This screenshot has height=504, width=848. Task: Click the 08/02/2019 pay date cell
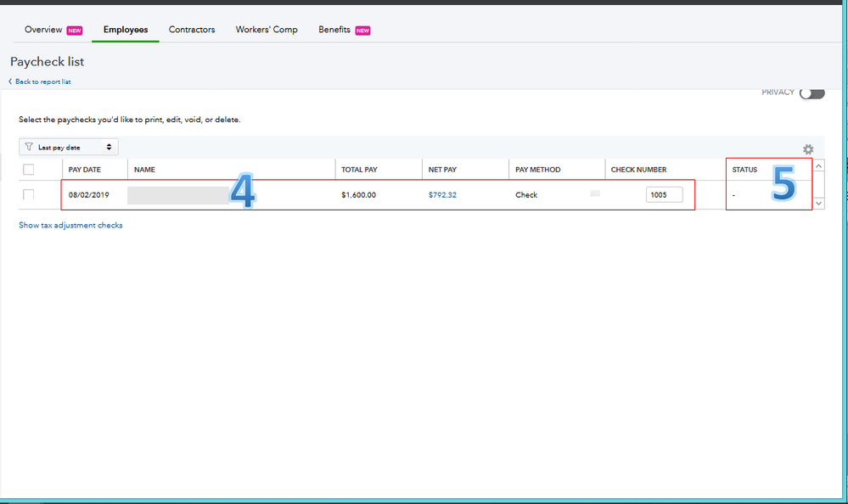[x=88, y=194]
